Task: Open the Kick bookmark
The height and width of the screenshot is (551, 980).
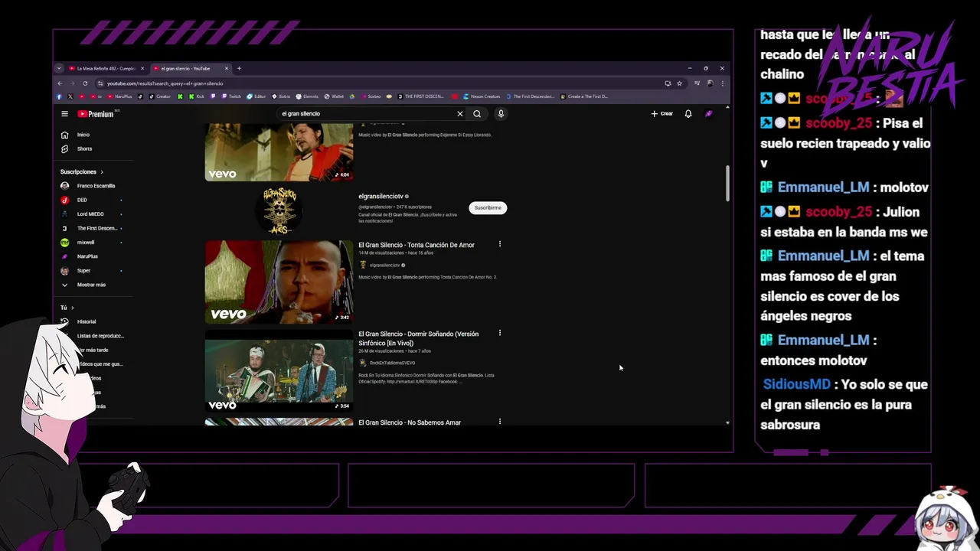Action: click(x=197, y=96)
